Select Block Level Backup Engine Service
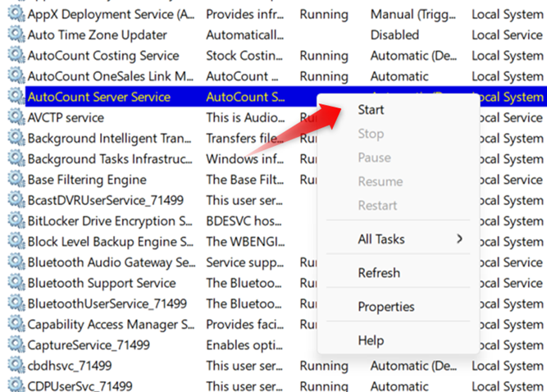Image resolution: width=547 pixels, height=392 pixels. 110,242
